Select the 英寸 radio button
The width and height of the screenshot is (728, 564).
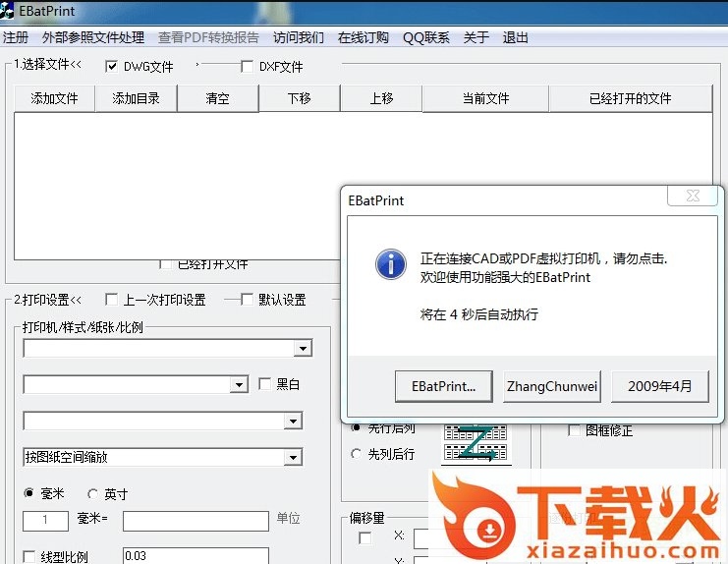[x=93, y=494]
